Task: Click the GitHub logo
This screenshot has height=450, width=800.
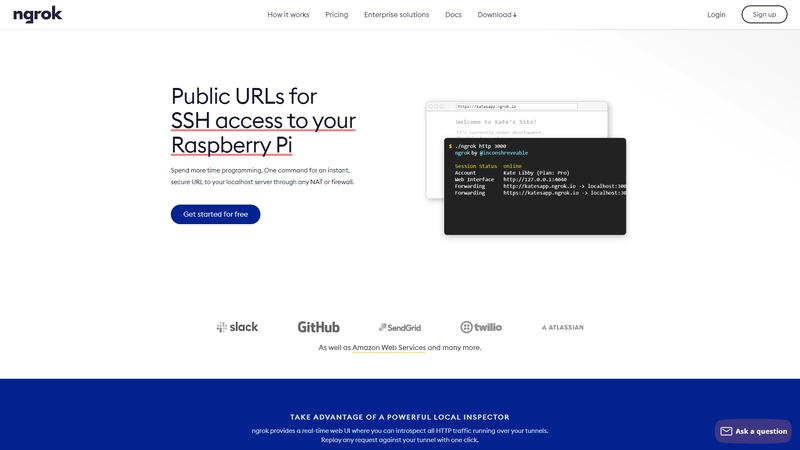Action: [318, 327]
